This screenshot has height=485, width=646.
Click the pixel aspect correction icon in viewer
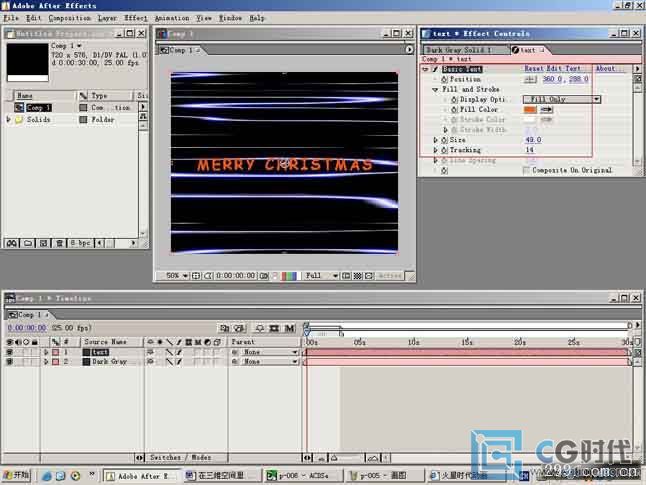[x=369, y=276]
